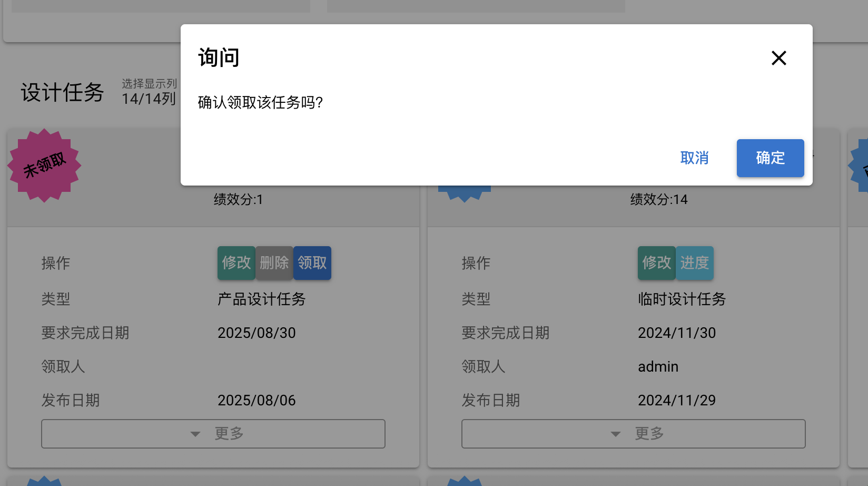Cancel the dialog via 取消

694,158
